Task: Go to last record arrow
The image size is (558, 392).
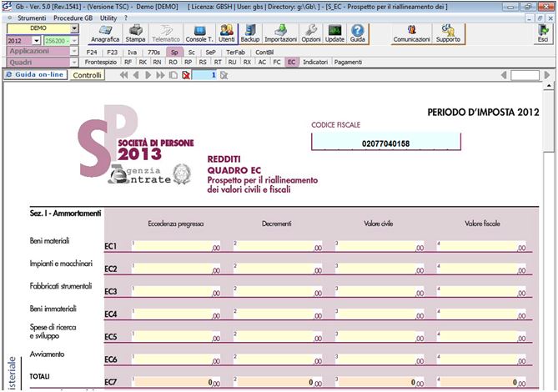Action: 160,75
